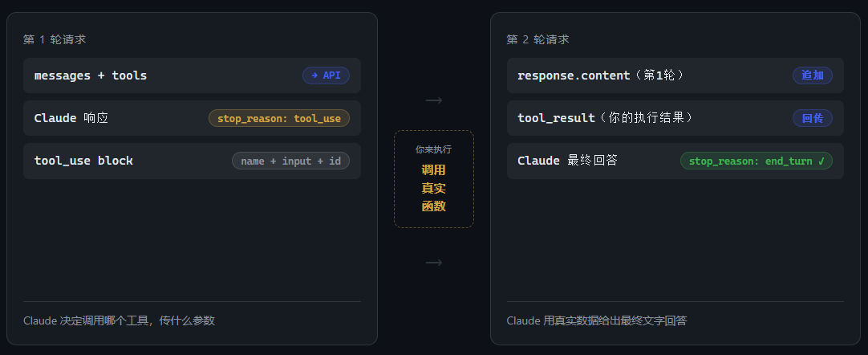Click the '第 2 轮请求' panel heading
The width and height of the screenshot is (868, 355).
(538, 39)
